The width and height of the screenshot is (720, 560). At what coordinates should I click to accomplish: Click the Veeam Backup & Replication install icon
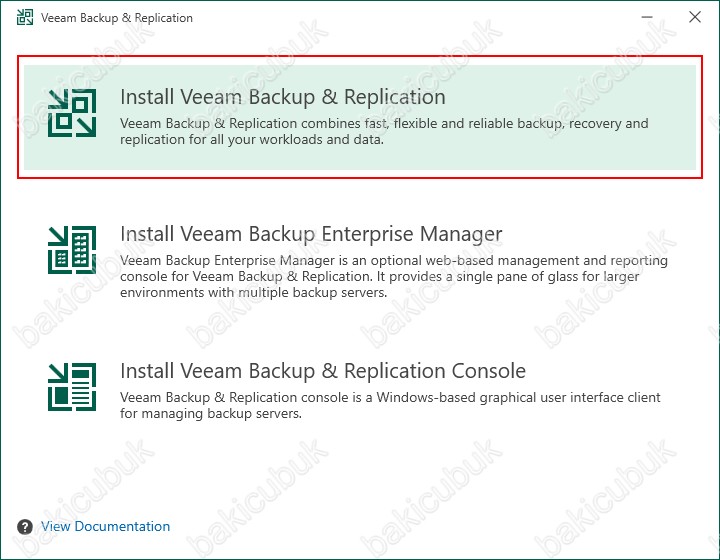(x=72, y=113)
